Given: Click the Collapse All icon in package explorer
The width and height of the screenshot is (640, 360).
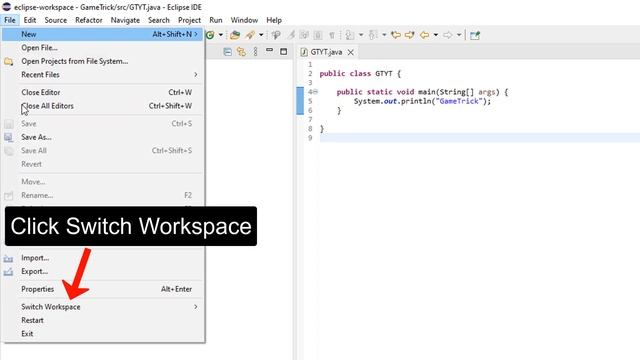Looking at the screenshot, I should (228, 52).
